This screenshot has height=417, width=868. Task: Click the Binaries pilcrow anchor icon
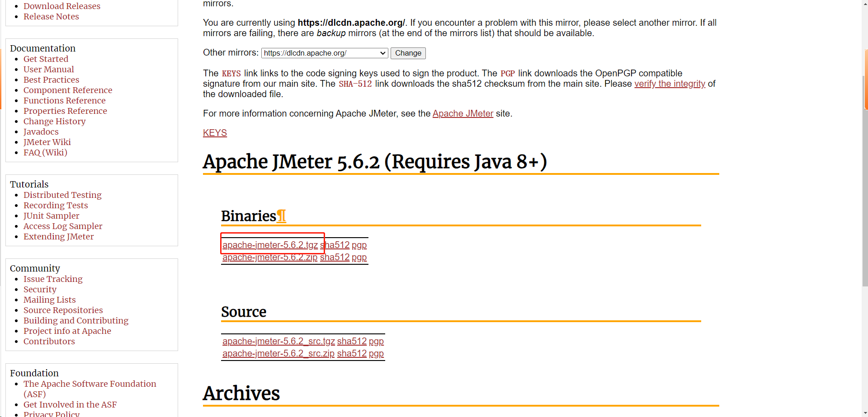pos(281,216)
